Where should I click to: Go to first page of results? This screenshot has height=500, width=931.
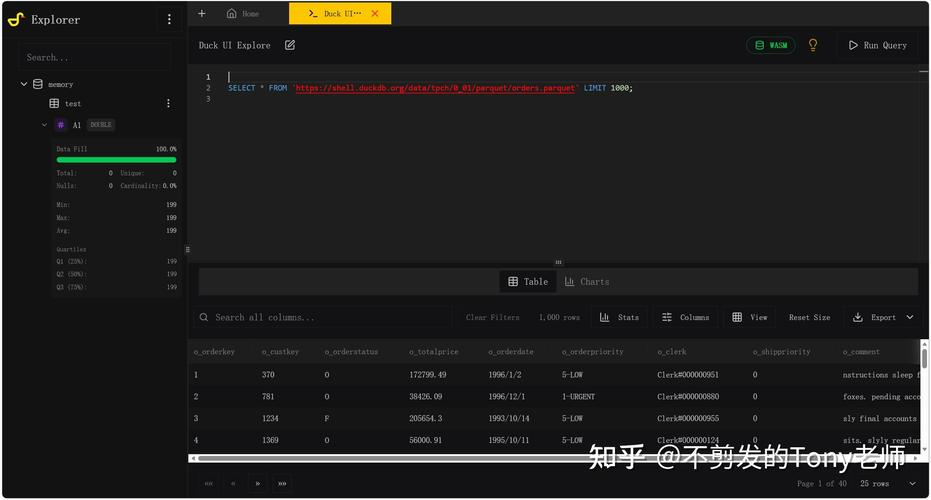208,484
